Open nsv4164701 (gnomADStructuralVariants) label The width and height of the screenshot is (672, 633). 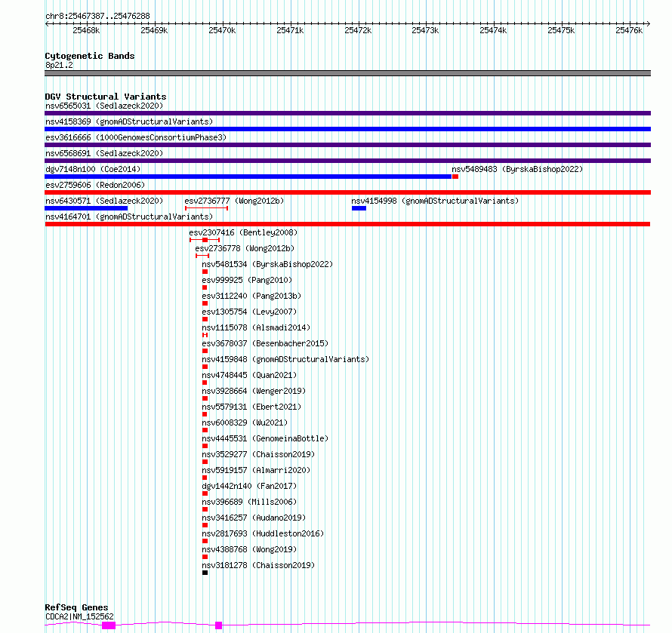pos(129,217)
